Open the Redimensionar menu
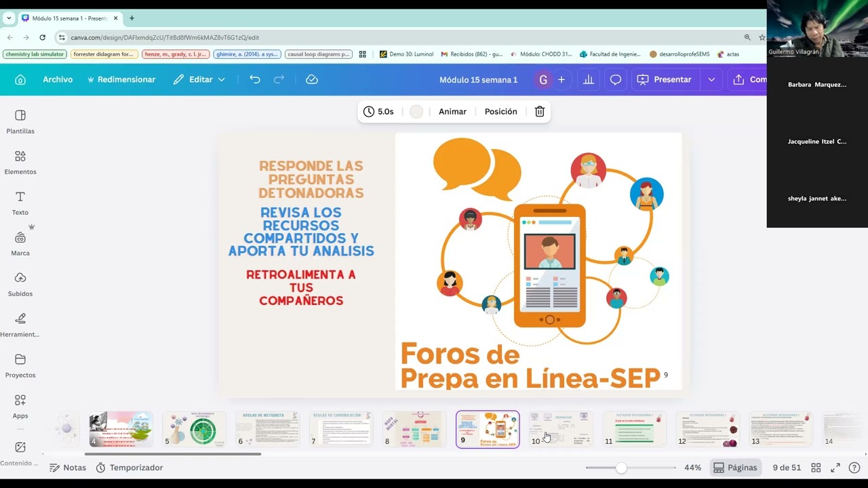Screen dimensions: 868x488 [121, 79]
